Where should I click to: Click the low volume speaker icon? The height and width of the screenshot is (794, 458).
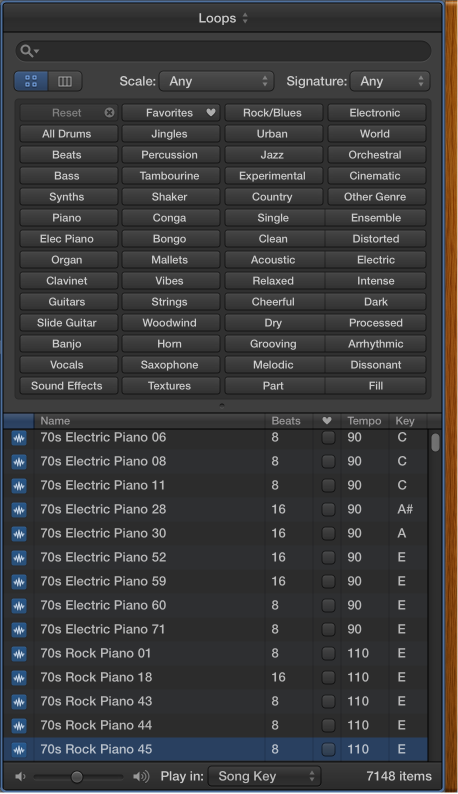pos(20,776)
